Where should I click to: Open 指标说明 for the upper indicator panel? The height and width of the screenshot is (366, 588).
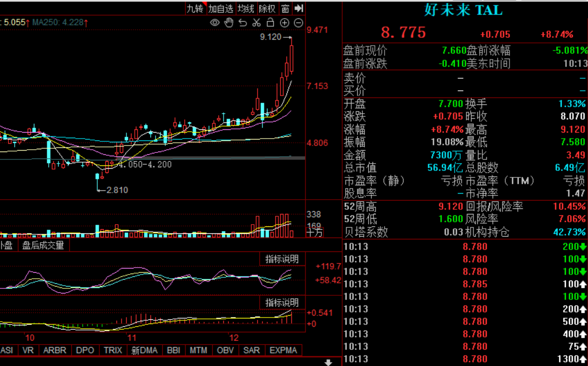(282, 259)
